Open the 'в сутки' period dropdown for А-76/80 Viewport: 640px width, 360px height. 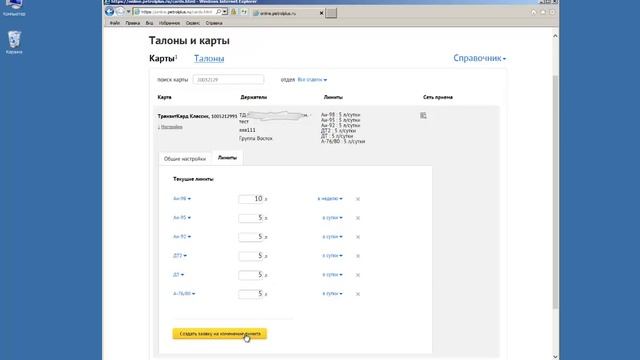point(332,293)
